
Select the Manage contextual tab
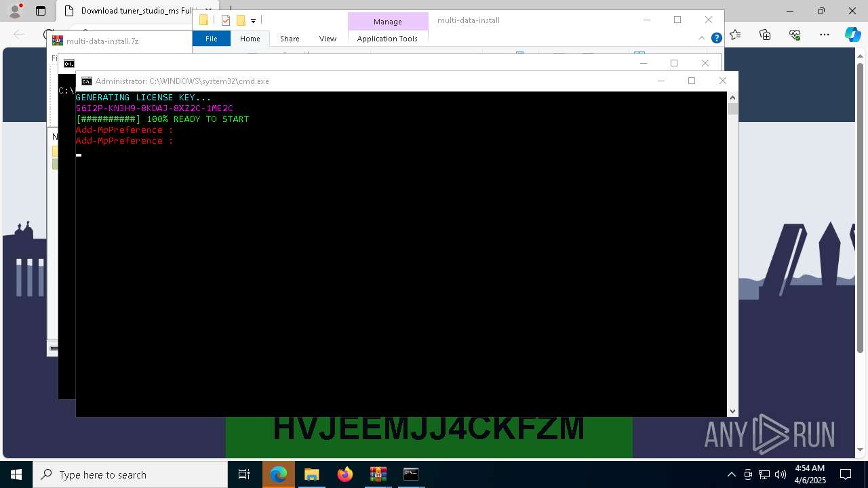click(388, 22)
